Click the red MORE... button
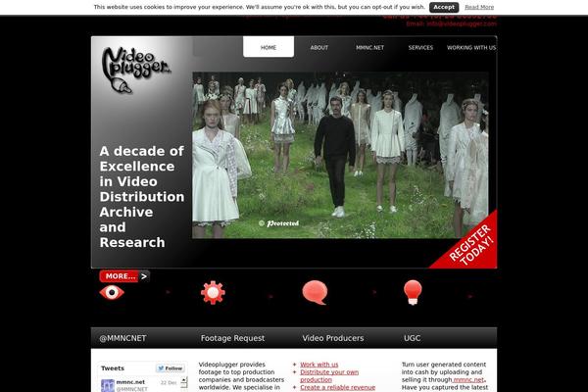The height and width of the screenshot is (392, 588). [x=124, y=276]
